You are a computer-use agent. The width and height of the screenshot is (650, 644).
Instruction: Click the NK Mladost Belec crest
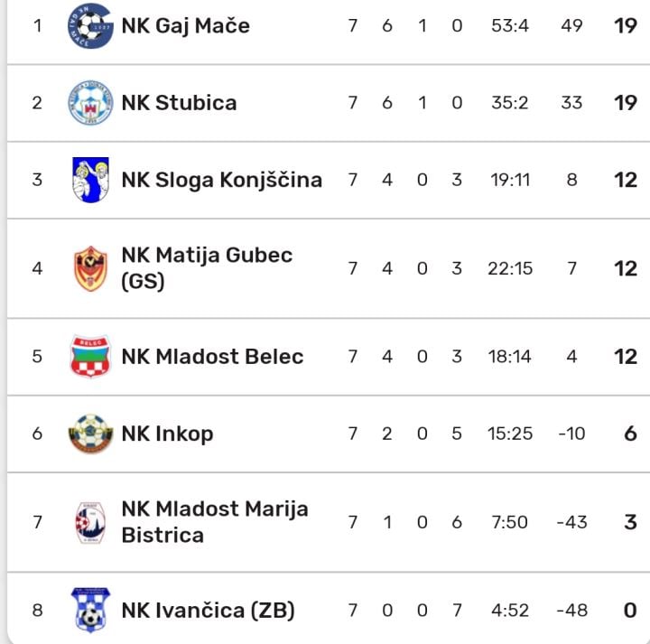tap(90, 357)
